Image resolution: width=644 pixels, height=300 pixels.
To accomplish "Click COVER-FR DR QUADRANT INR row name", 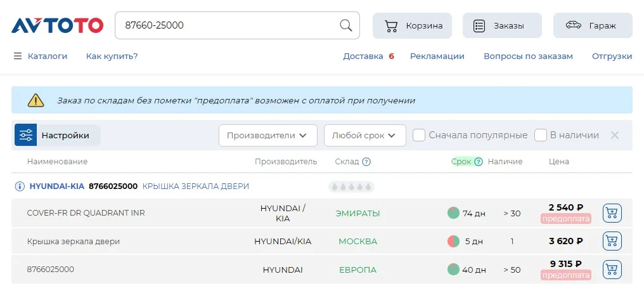I will pyautogui.click(x=86, y=213).
